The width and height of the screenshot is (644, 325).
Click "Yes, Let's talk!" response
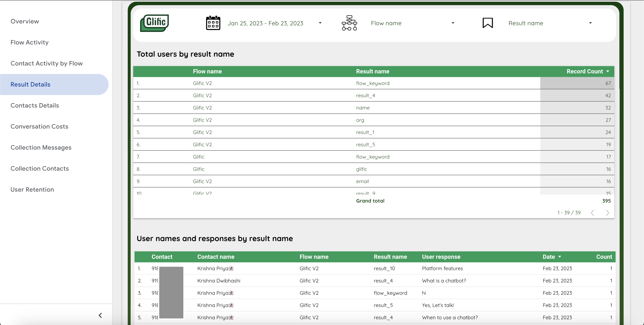(x=438, y=305)
